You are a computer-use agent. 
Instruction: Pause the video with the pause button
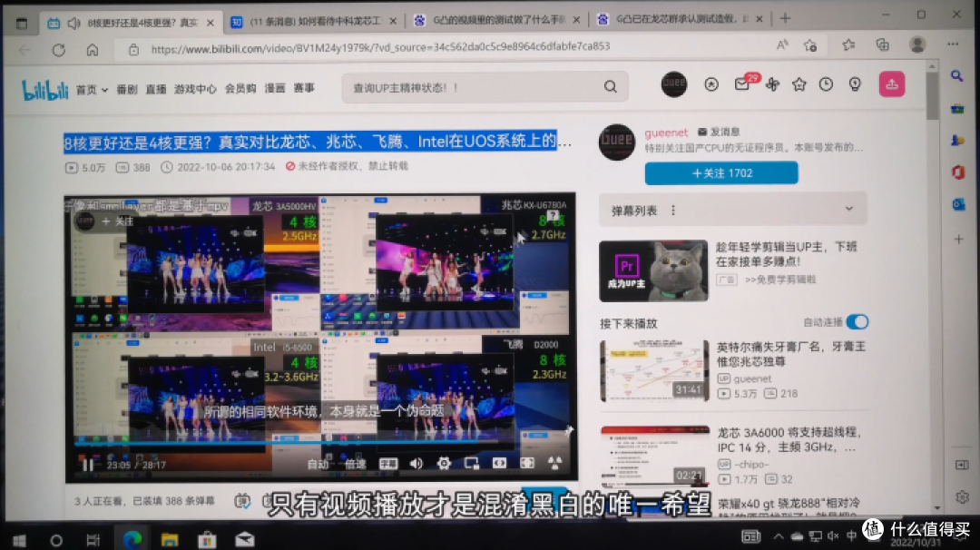[x=88, y=465]
